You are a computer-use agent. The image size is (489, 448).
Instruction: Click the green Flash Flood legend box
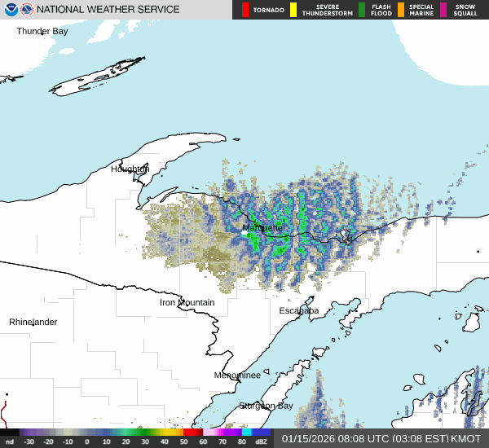pos(362,10)
